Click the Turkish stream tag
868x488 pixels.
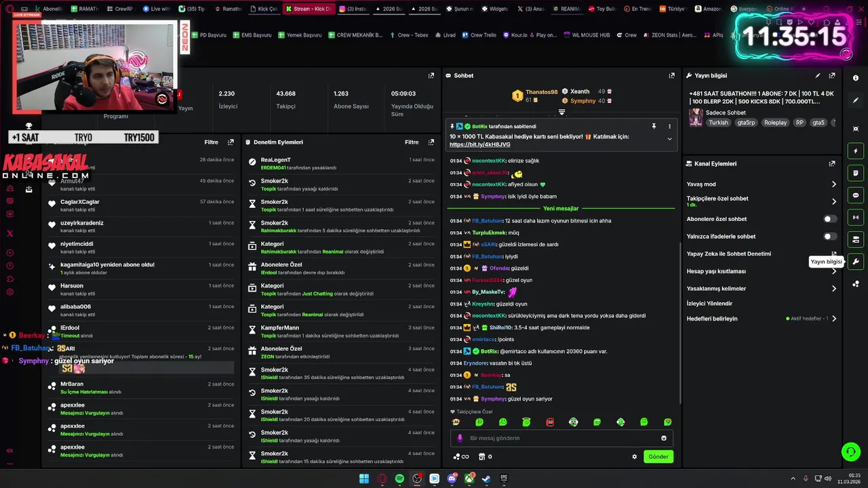pyautogui.click(x=718, y=123)
